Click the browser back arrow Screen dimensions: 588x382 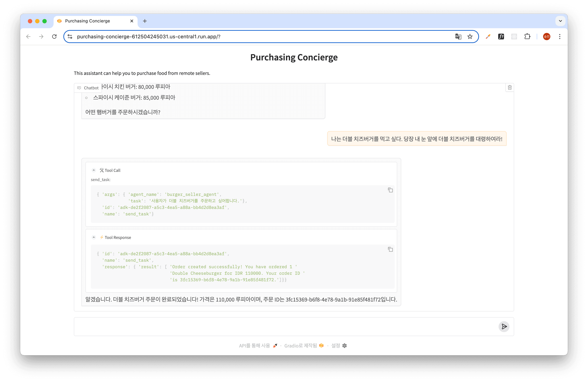pyautogui.click(x=28, y=37)
